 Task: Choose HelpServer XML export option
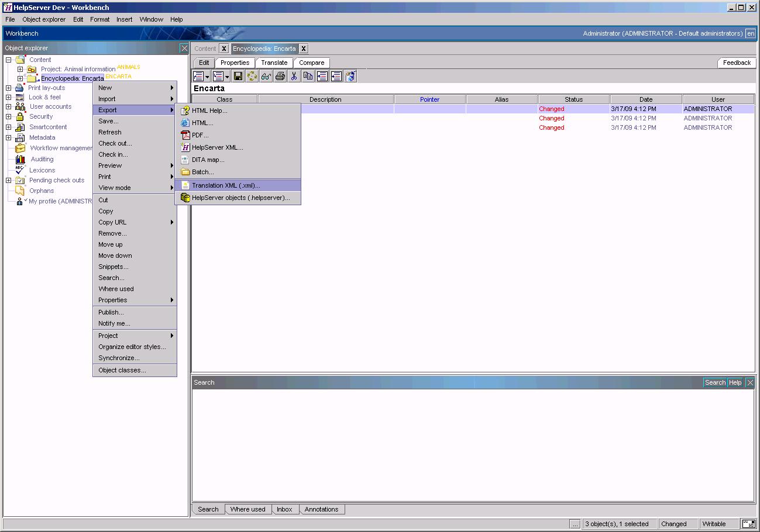coord(238,147)
